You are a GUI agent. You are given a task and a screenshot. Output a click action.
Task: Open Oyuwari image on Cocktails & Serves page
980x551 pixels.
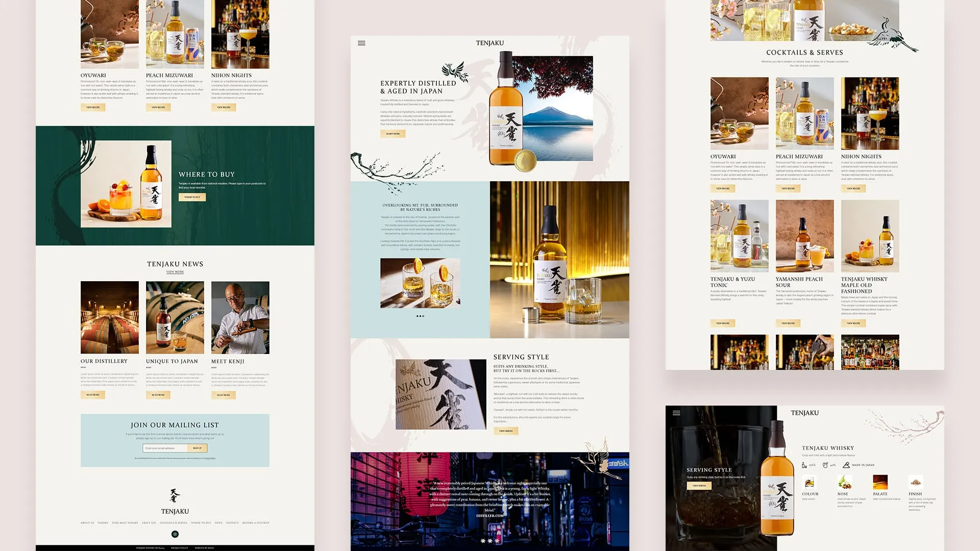[x=740, y=114]
